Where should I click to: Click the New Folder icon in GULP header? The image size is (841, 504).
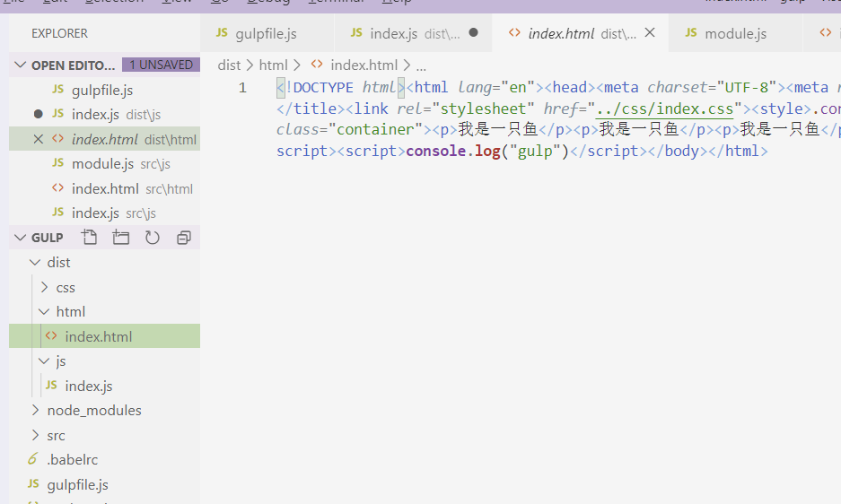click(120, 237)
